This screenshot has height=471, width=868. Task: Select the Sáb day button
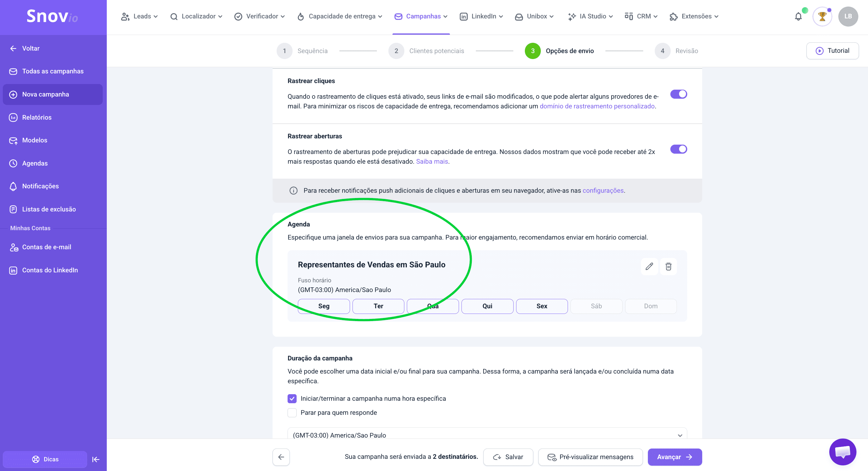596,306
